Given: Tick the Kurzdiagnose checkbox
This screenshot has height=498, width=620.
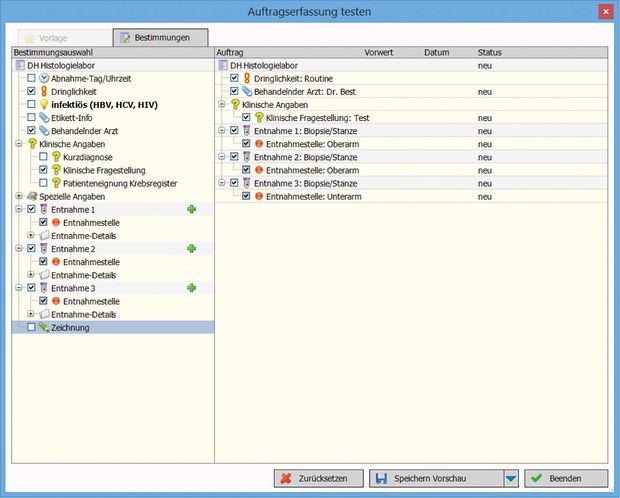Looking at the screenshot, I should [43, 157].
